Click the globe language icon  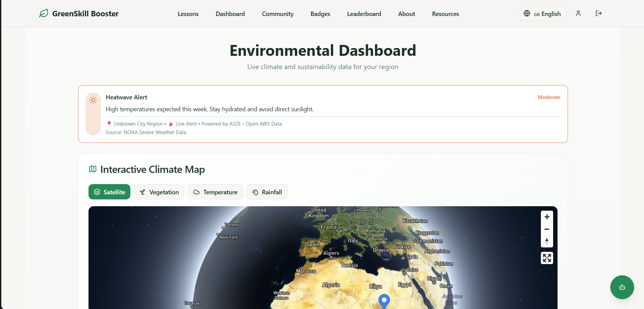pos(527,13)
